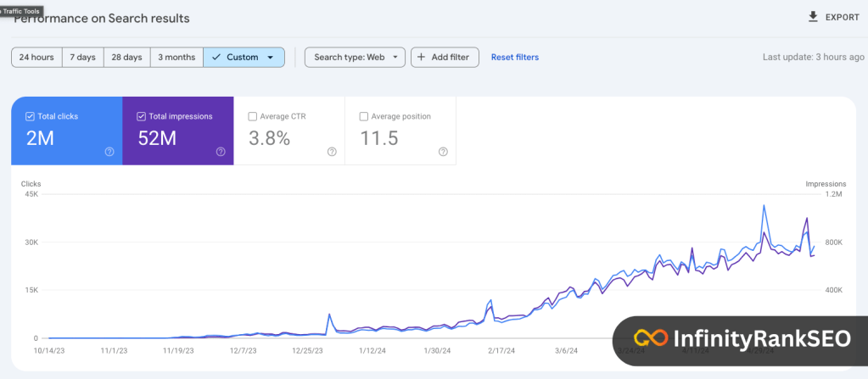Viewport: 868px width, 379px height.
Task: Click the plus icon for Add filter
Action: point(421,58)
